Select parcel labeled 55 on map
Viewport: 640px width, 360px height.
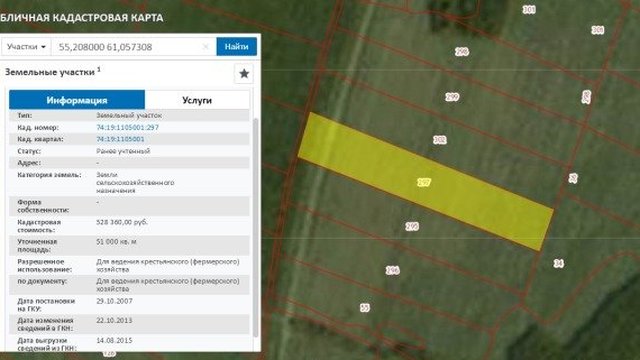365,308
